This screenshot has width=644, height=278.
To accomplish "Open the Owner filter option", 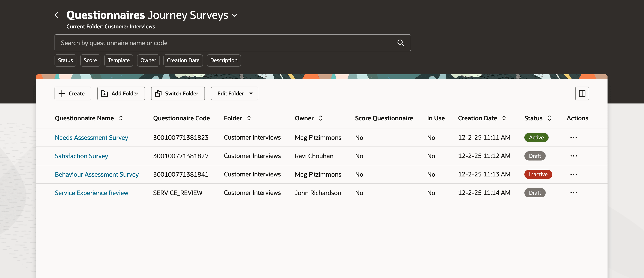I will [x=148, y=60].
